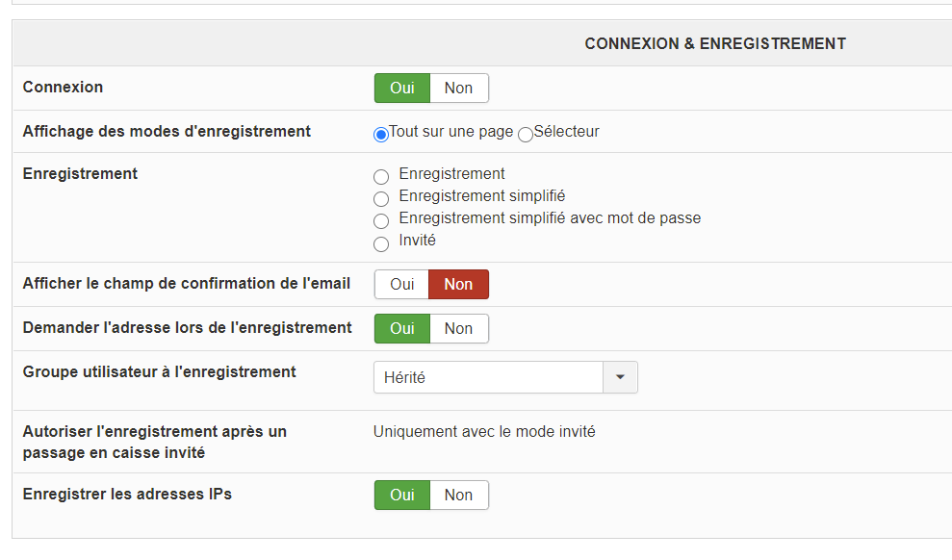Click the 'Enregistrer les adresses IPs' label
The height and width of the screenshot is (560, 952).
pos(127,495)
